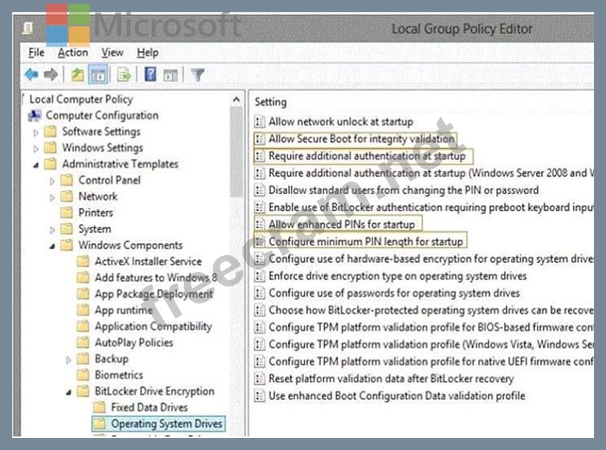
Task: Select TPM validation profile for native UEFI
Action: point(431,361)
